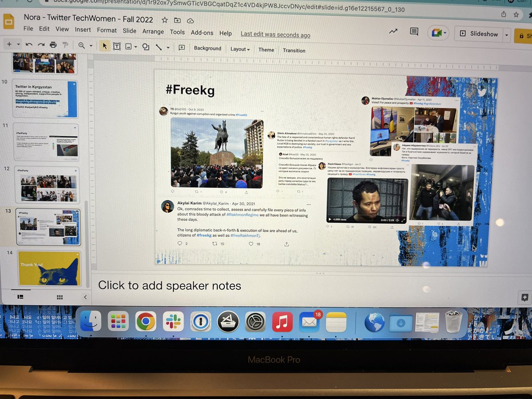The height and width of the screenshot is (399, 532).
Task: Add a comment from toolbar
Action: [182, 47]
